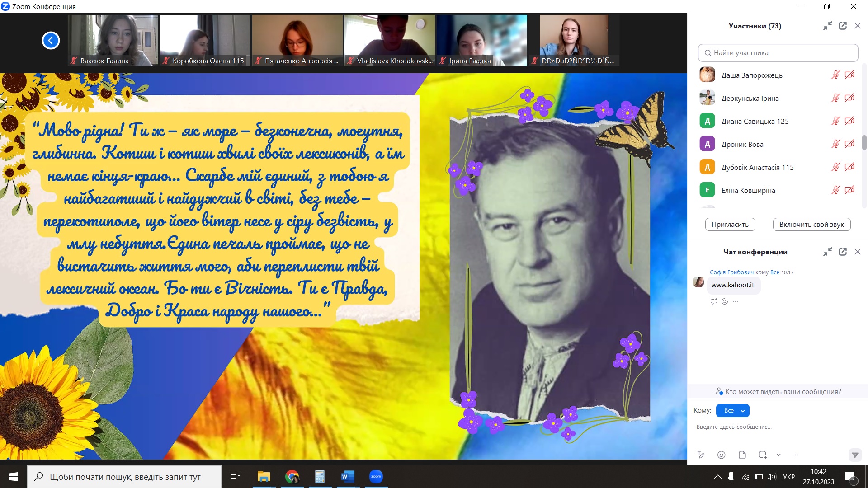Reply to Софія Грибович's message
Screen dimensions: 868x488
(x=714, y=301)
